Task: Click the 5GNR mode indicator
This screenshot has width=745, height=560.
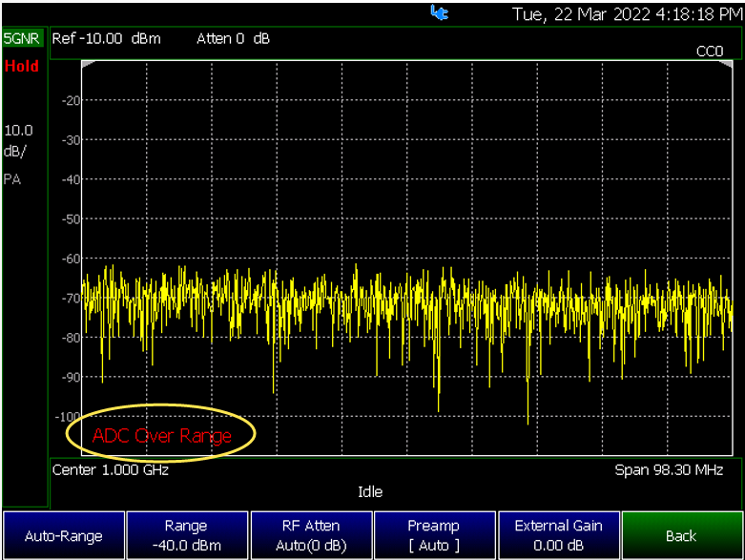Action: coord(22,38)
